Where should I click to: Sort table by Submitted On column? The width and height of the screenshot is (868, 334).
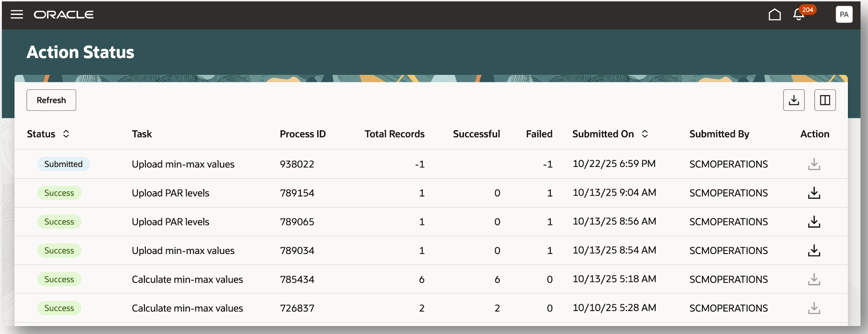644,134
